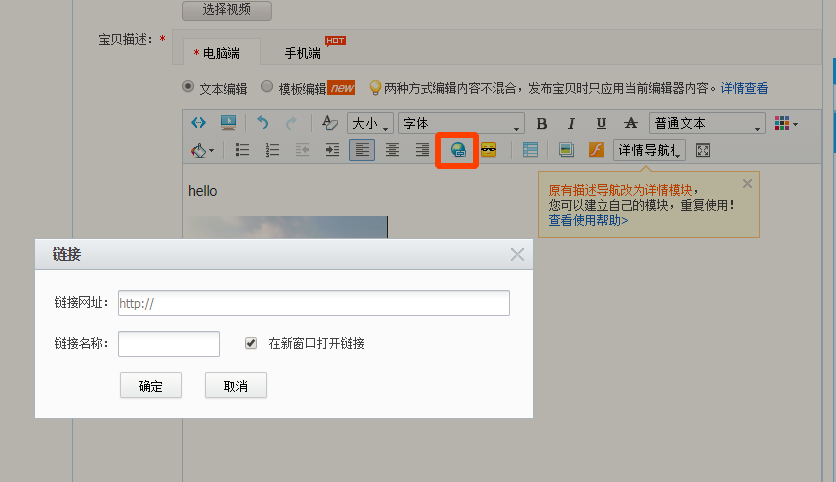Insert a Flash object

pyautogui.click(x=596, y=150)
